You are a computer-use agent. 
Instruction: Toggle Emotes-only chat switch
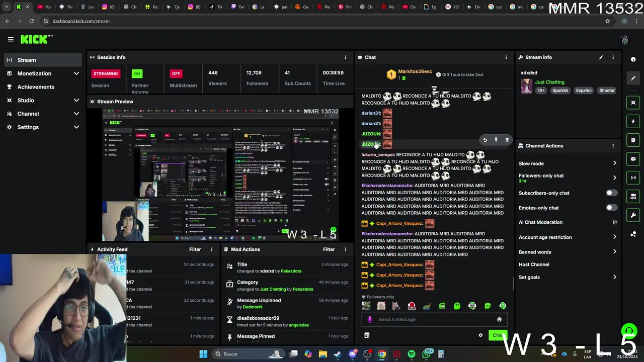(x=611, y=208)
